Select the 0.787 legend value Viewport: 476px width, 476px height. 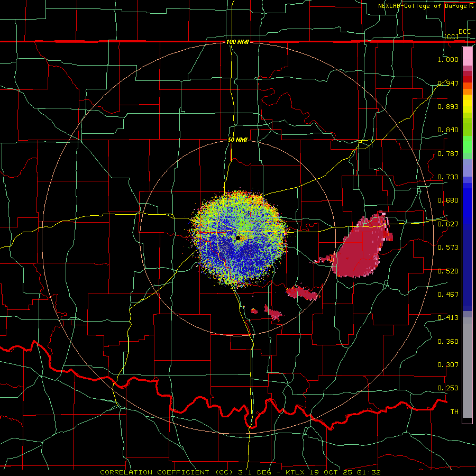click(448, 153)
